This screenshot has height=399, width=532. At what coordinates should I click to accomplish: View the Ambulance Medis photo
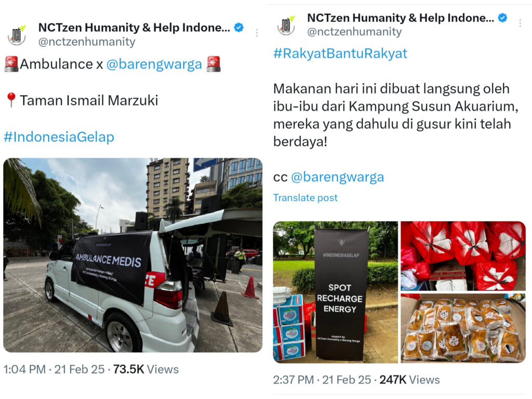(132, 255)
